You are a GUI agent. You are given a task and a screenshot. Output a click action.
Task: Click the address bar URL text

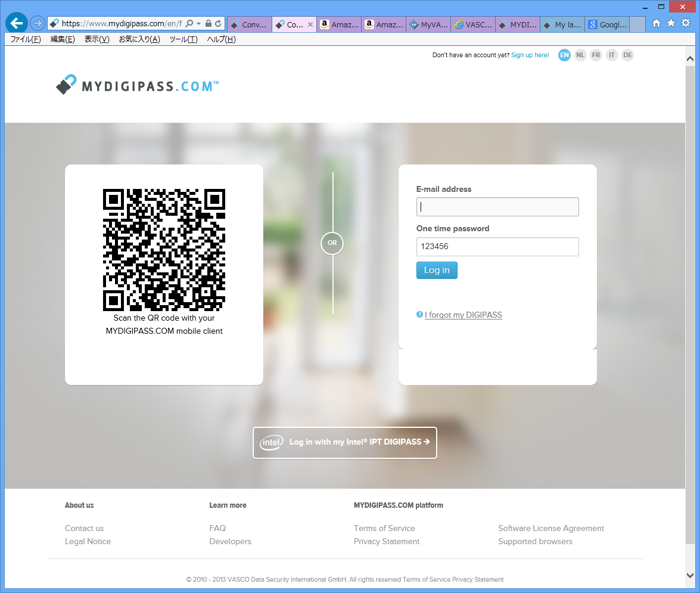click(122, 24)
